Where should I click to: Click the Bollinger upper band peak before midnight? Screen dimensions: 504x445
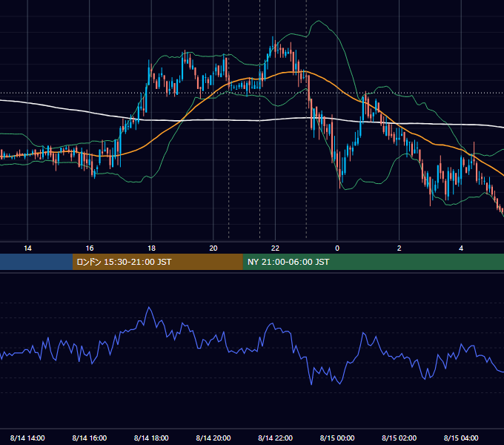(319, 21)
